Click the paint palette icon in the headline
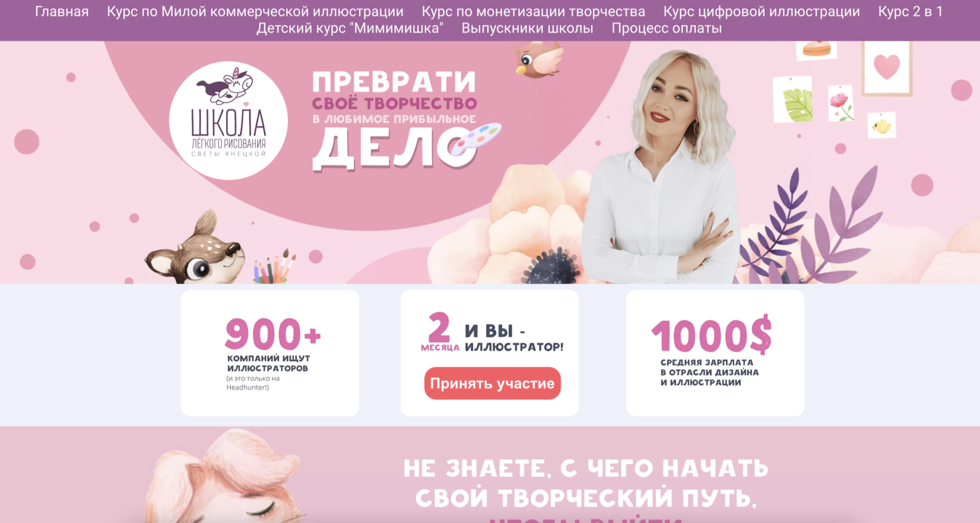 (475, 138)
